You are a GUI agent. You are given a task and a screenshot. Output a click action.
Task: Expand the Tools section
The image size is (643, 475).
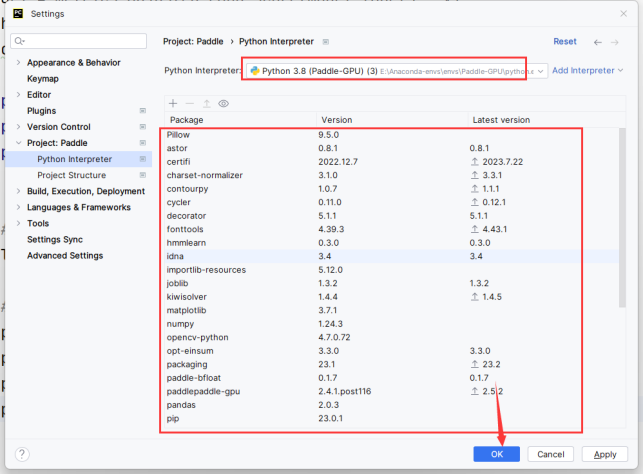coord(18,223)
